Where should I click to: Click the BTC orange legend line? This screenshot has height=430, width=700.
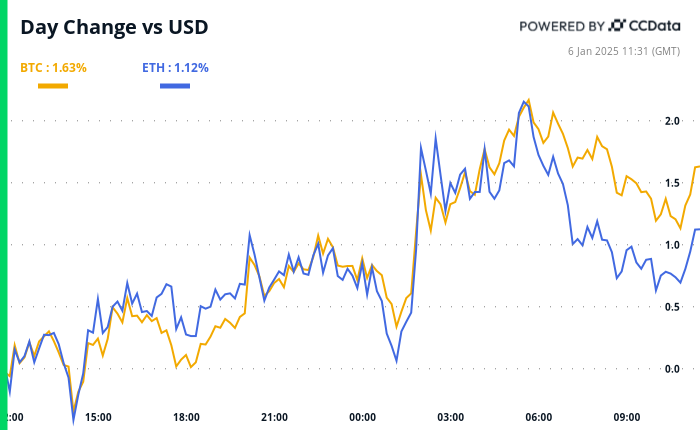[x=53, y=86]
